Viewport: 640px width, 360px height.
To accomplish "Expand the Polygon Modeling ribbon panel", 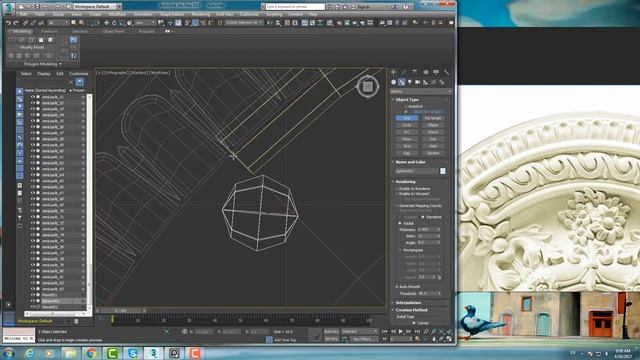I will pyautogui.click(x=42, y=64).
